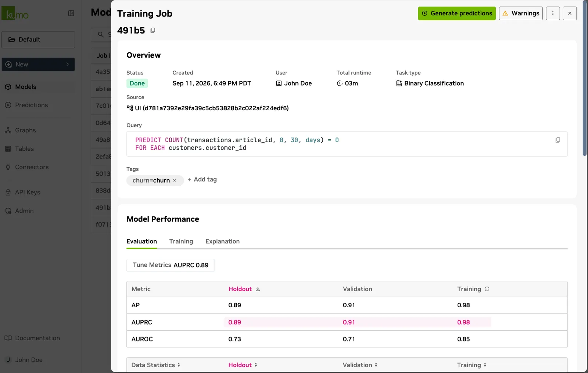
Task: Click the AUPRC holdout value 0.89
Action: pos(234,322)
